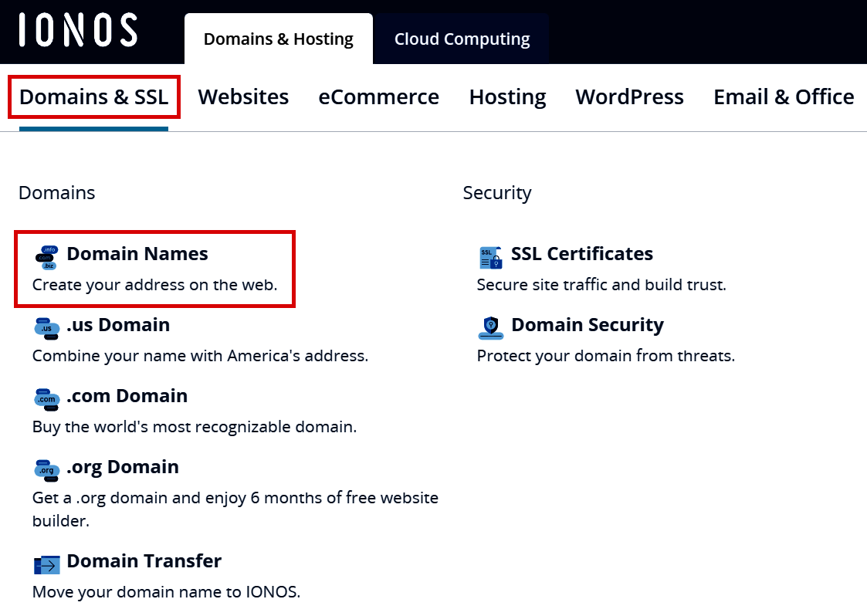Open the Domain Names link
Image resolution: width=867 pixels, height=616 pixels.
[137, 253]
